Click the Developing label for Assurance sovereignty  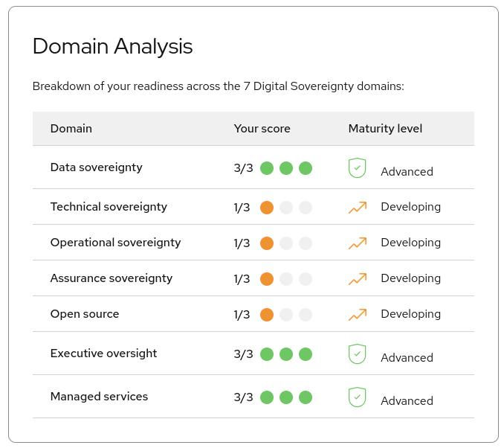click(410, 278)
